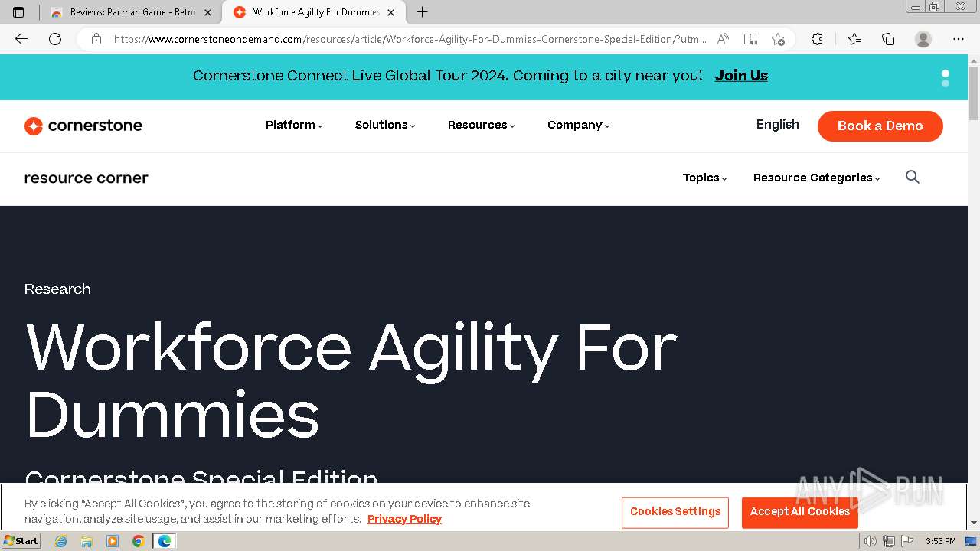The width and height of the screenshot is (980, 551).
Task: Open the Extensions menu
Action: click(x=818, y=39)
